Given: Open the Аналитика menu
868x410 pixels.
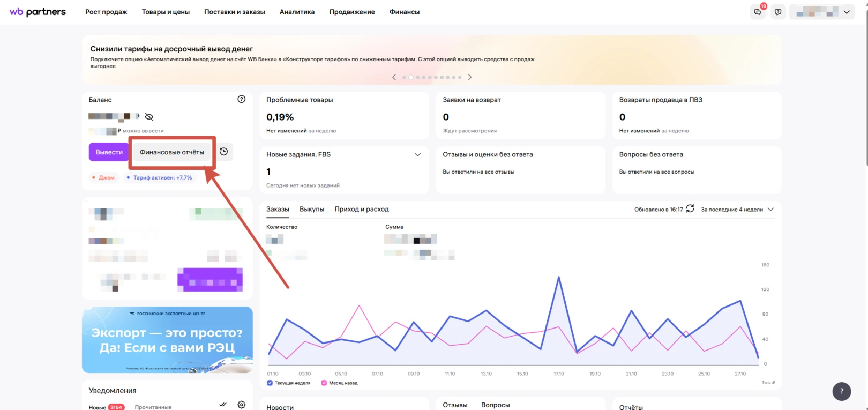Looking at the screenshot, I should tap(297, 12).
